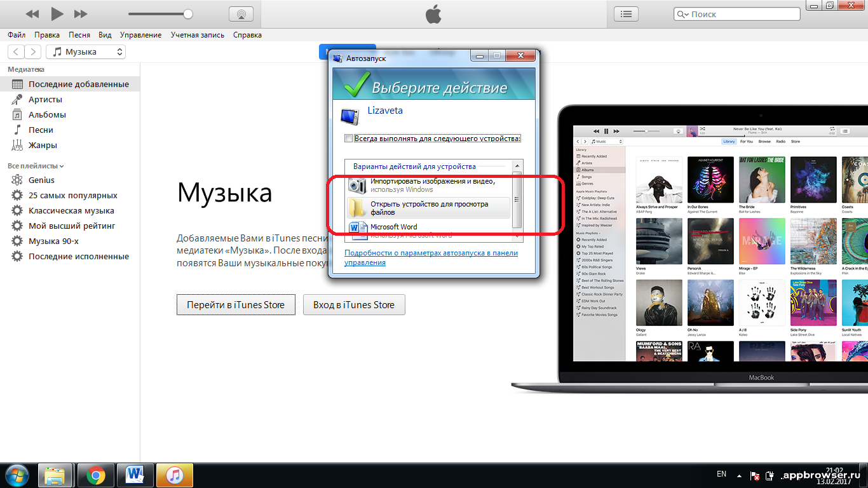Screen dimensions: 868x488
Task: Open the Музыка media type dropdown
Action: (x=86, y=52)
